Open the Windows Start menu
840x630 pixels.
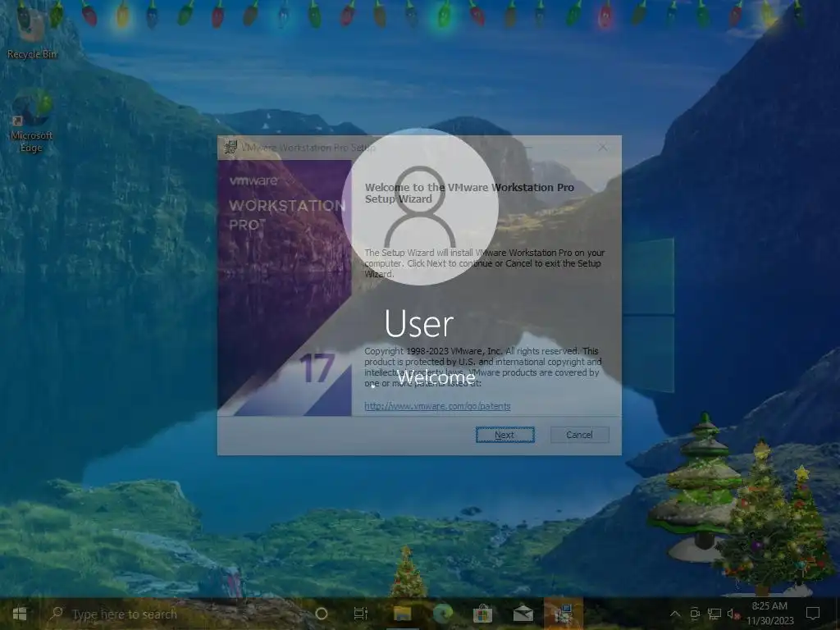[x=20, y=614]
